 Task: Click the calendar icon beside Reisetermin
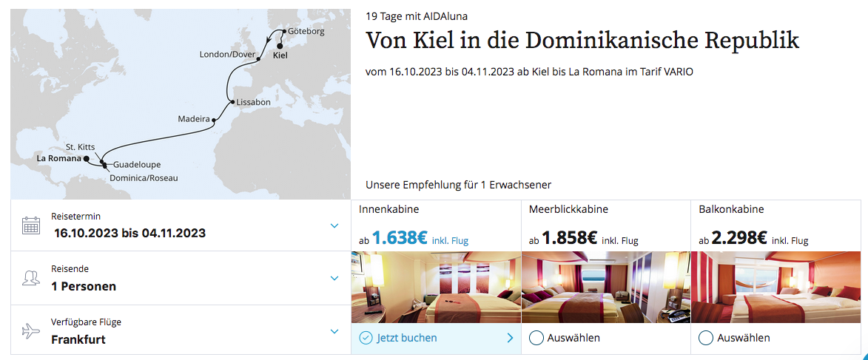31,225
